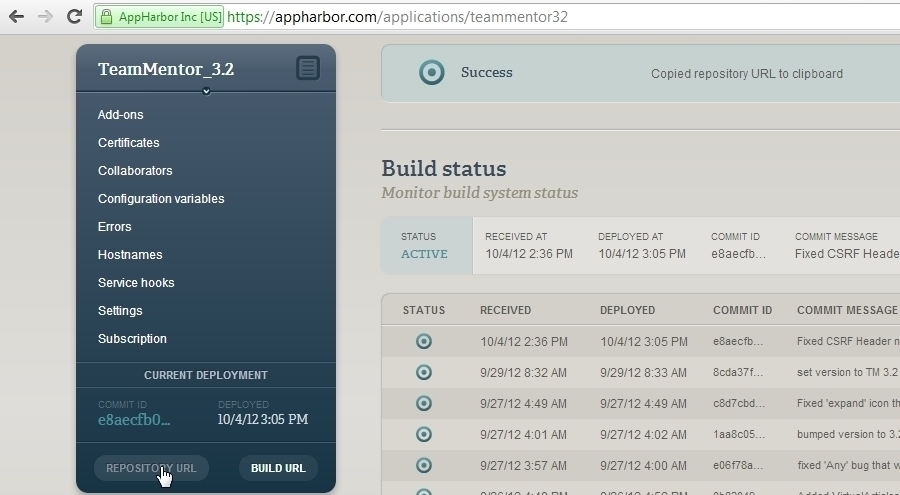Click the Success notification circle icon
The image size is (900, 495).
click(431, 73)
